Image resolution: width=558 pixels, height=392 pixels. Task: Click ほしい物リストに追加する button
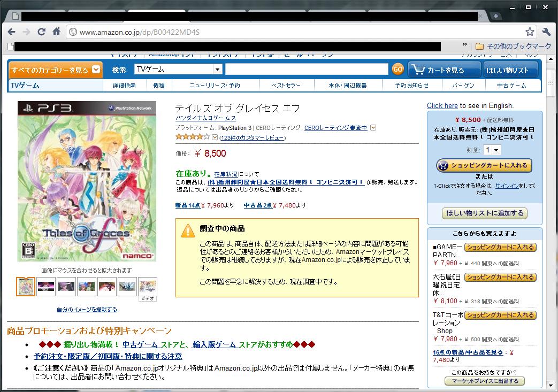pos(485,213)
